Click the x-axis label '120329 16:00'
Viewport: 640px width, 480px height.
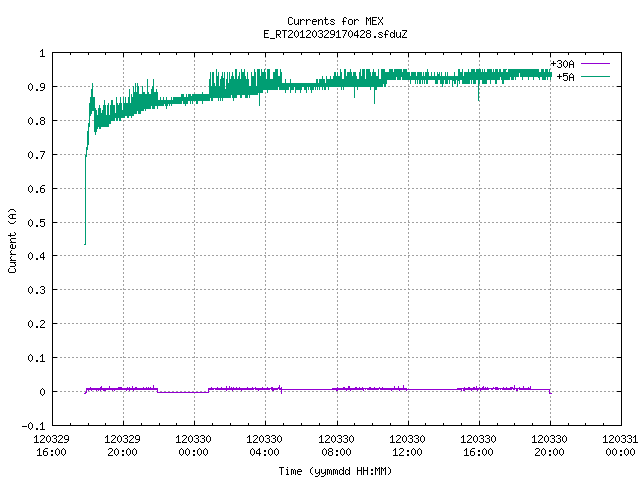[x=51, y=446]
